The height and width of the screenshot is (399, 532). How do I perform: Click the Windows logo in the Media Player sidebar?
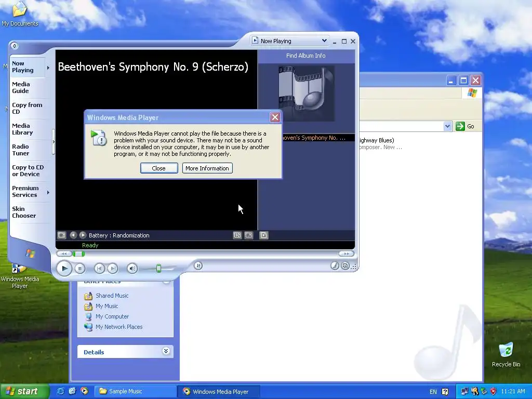30,253
